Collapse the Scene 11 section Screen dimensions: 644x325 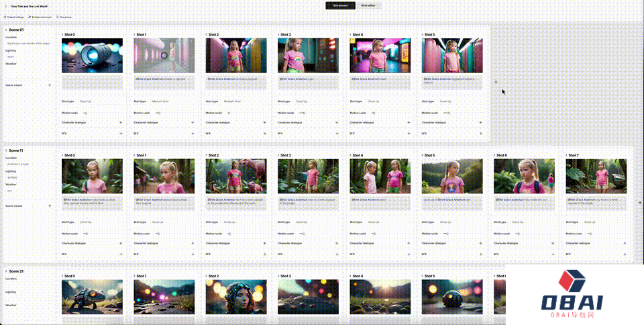coord(6,151)
